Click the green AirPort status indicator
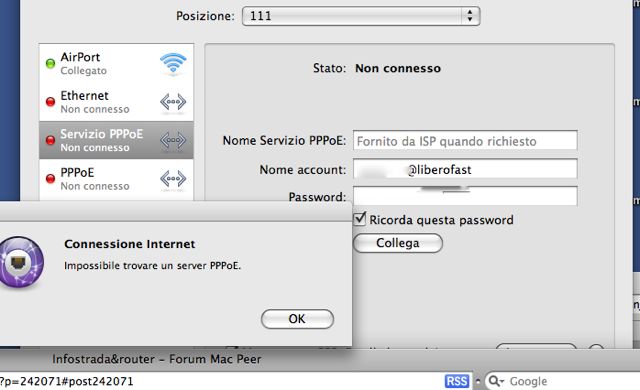 coord(50,64)
